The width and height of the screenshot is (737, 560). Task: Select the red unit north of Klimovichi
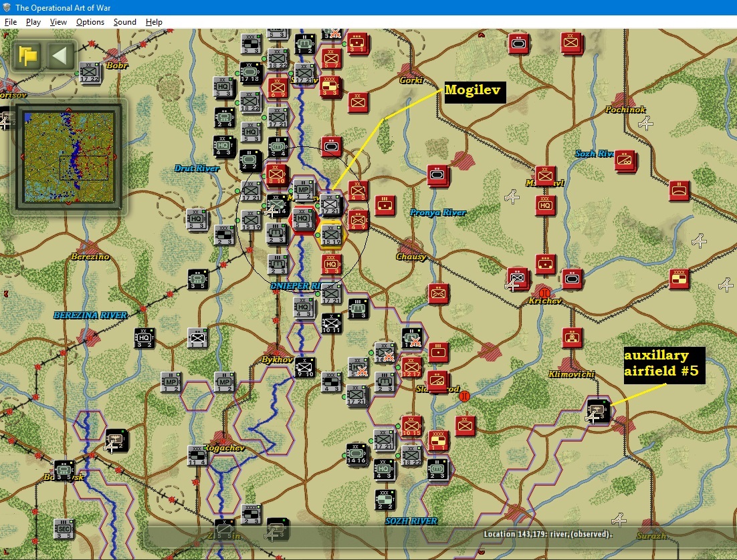[x=572, y=337]
